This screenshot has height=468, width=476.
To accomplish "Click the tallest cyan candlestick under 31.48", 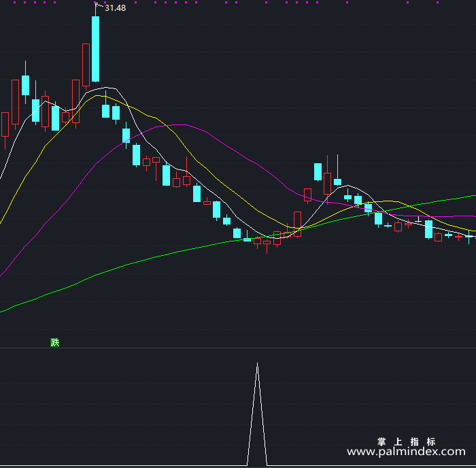I will pyautogui.click(x=96, y=48).
